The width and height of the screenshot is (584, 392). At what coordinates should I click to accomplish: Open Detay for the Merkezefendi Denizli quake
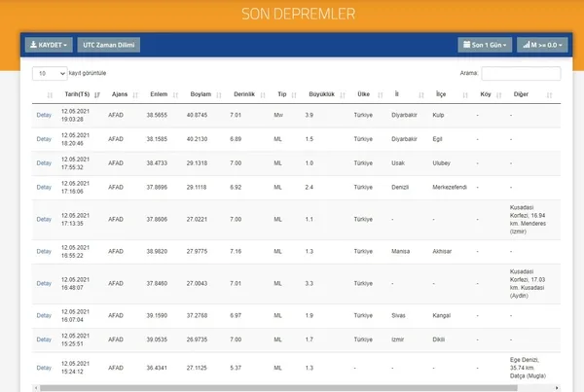point(44,187)
